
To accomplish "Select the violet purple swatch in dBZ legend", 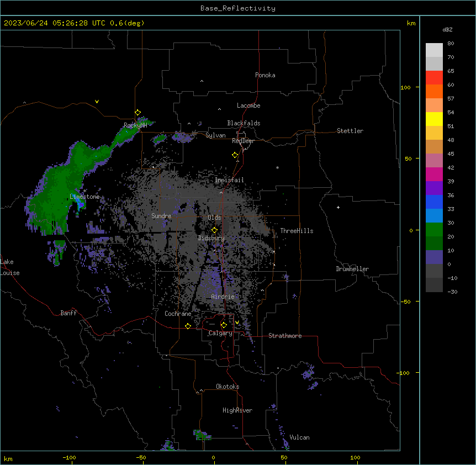I will click(434, 188).
